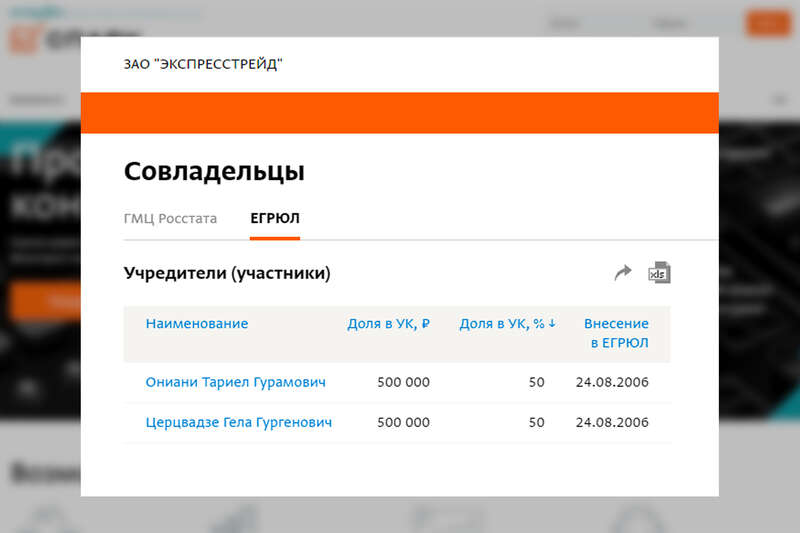
Task: Select the ЕГРЮЛ tab
Action: (x=274, y=219)
